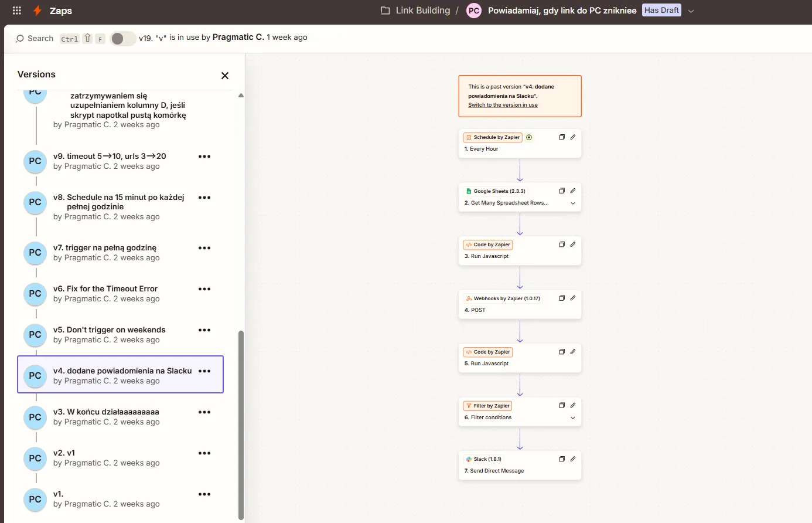
Task: Expand the Zap title dropdown chevron
Action: [691, 11]
